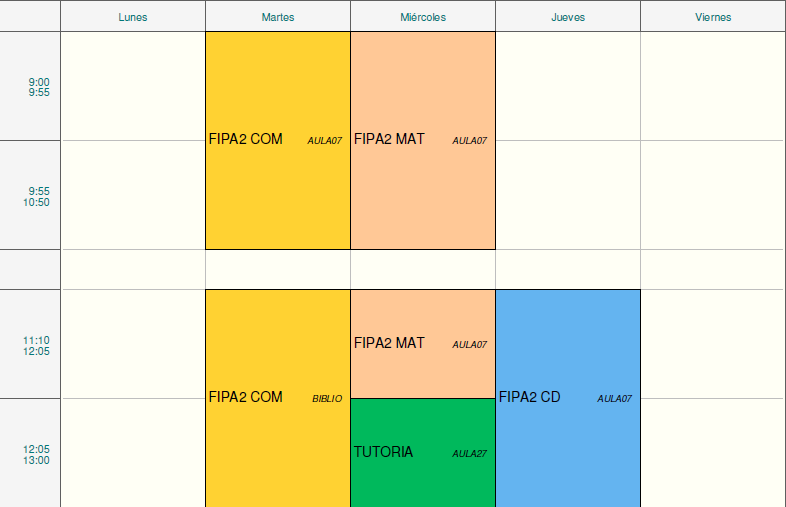Click the blue FIPA2 CD class block
The width and height of the screenshot is (786, 507).
click(x=567, y=397)
